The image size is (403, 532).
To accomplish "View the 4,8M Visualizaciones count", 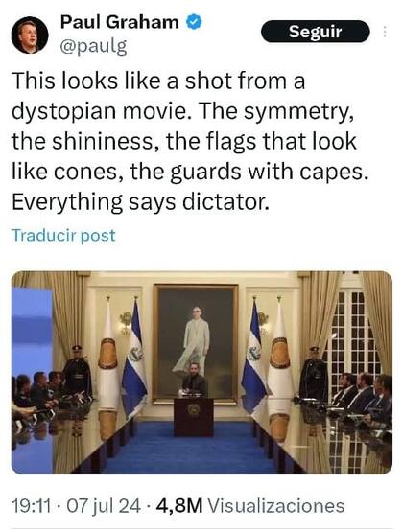I will pos(250,506).
